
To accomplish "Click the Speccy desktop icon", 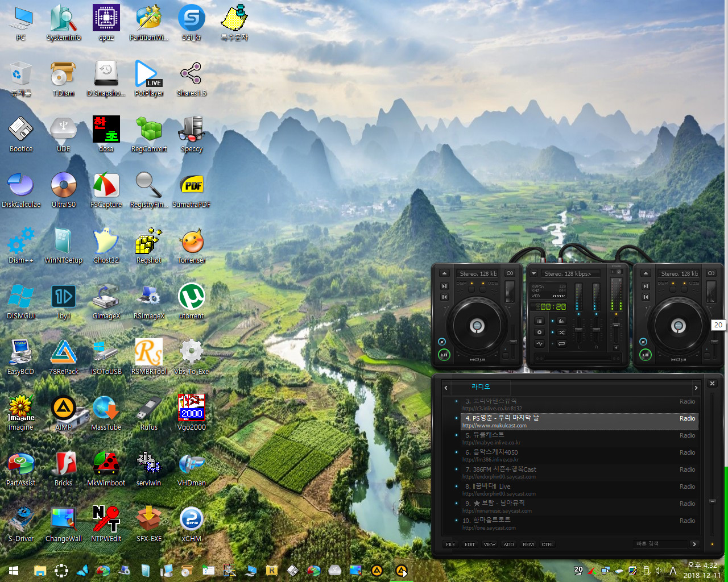I will tap(191, 135).
